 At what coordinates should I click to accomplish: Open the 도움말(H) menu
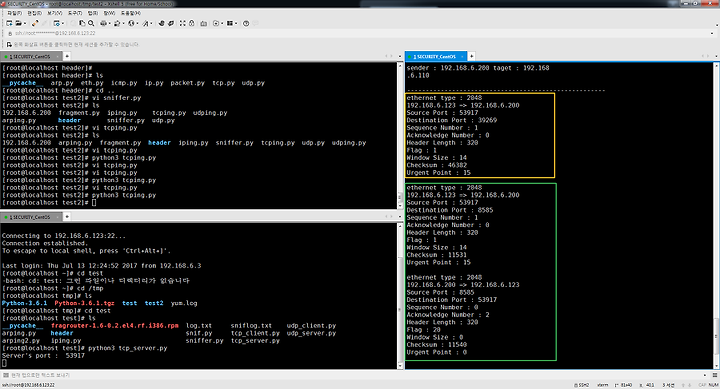[131, 13]
